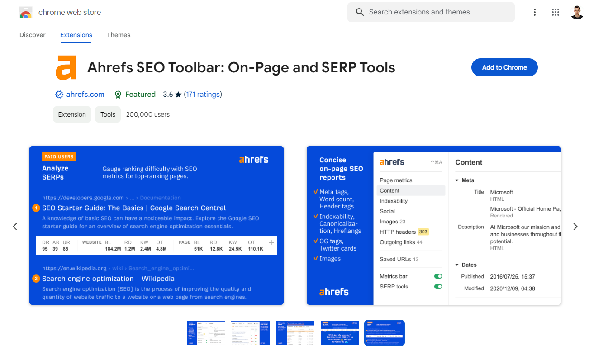Select the fourth screenshot thumbnail
Screen dimensions: 589x364
pyautogui.click(x=340, y=333)
